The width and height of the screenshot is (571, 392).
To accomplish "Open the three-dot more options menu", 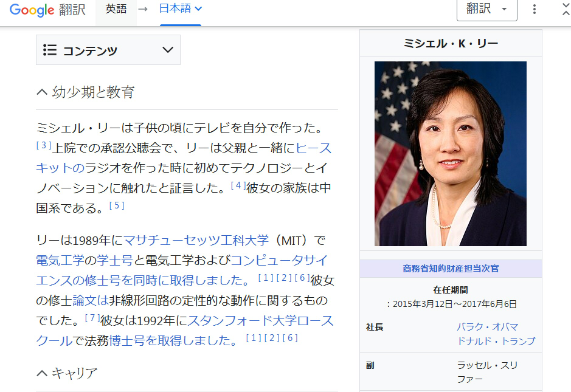I will tap(535, 9).
